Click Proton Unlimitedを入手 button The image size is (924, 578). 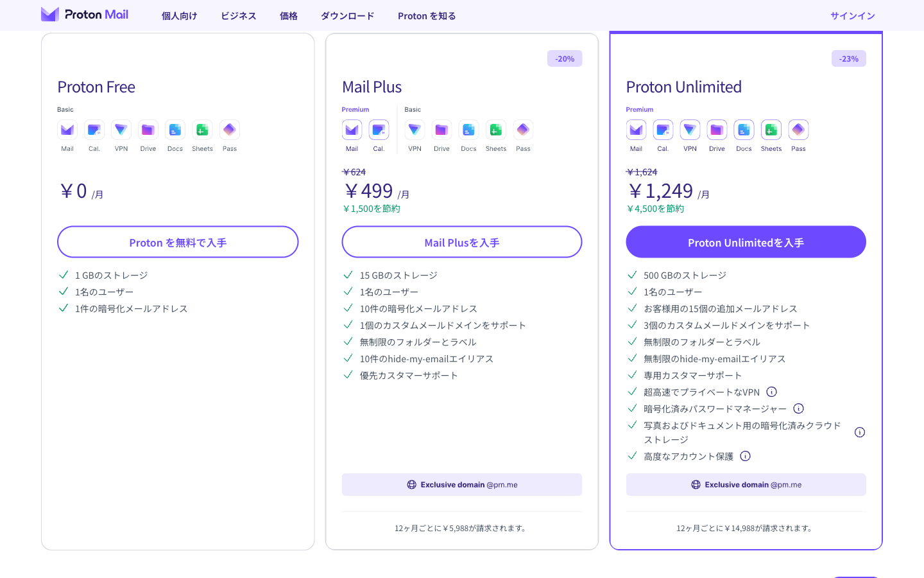pyautogui.click(x=746, y=242)
